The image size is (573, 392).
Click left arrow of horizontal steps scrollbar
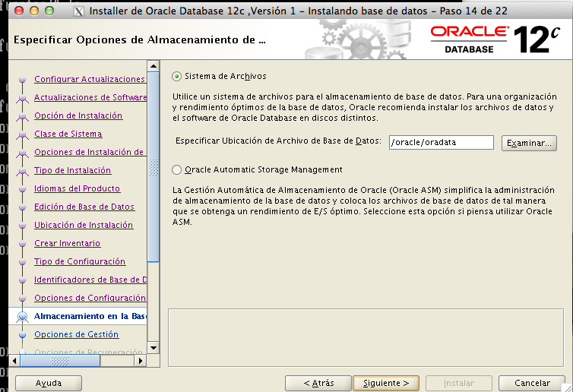click(14, 361)
